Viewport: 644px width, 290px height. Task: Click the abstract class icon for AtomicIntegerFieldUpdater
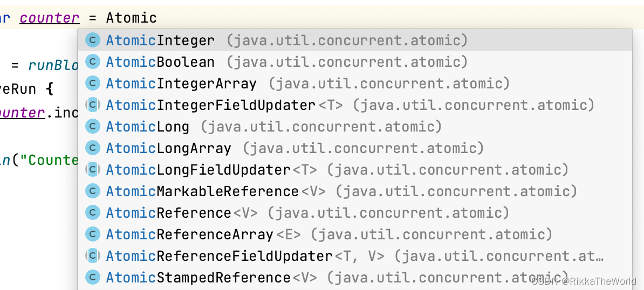point(93,105)
